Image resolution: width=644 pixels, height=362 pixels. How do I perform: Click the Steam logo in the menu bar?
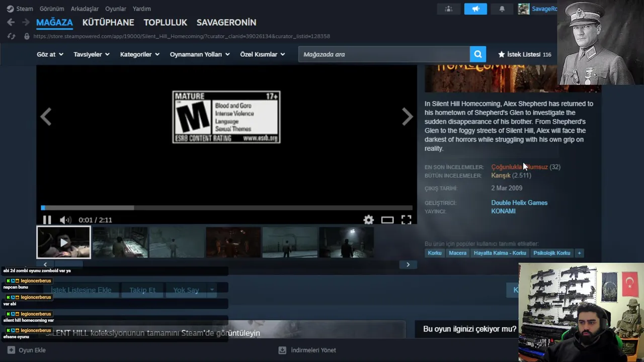10,9
